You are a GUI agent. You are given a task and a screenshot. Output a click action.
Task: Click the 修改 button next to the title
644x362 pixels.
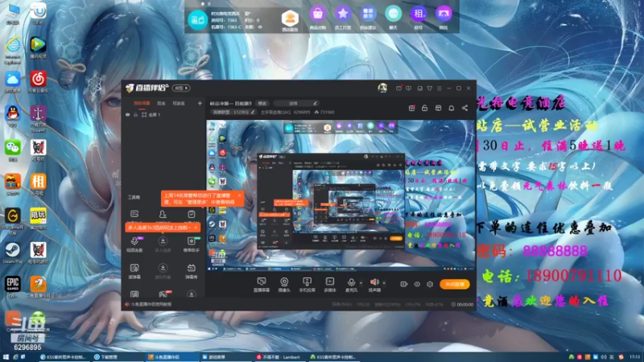click(x=262, y=104)
